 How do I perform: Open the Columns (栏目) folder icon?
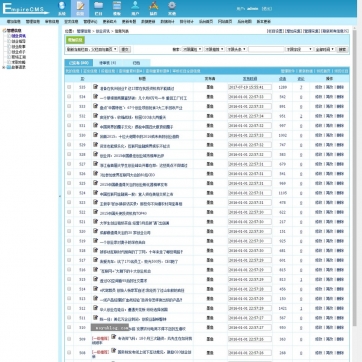pyautogui.click(x=98, y=8)
